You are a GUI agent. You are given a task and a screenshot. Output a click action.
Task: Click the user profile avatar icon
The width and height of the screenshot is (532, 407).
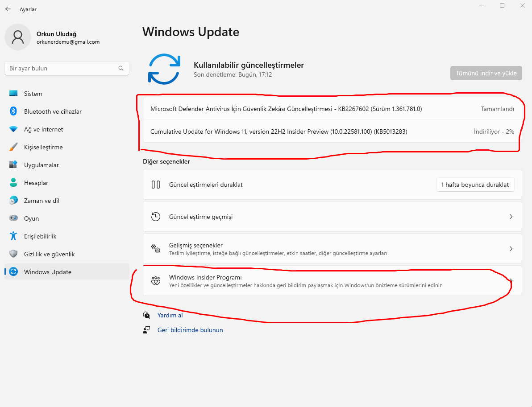(18, 37)
